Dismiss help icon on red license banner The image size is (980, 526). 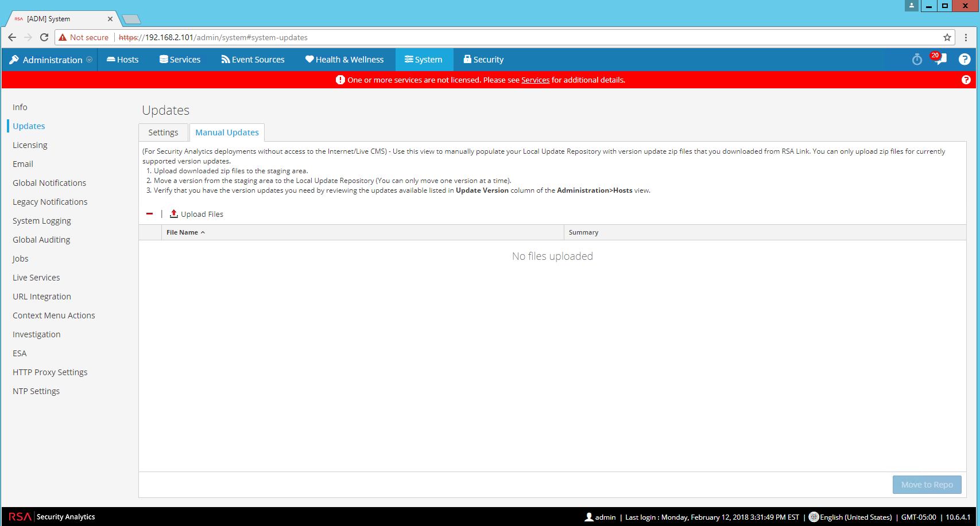point(966,80)
